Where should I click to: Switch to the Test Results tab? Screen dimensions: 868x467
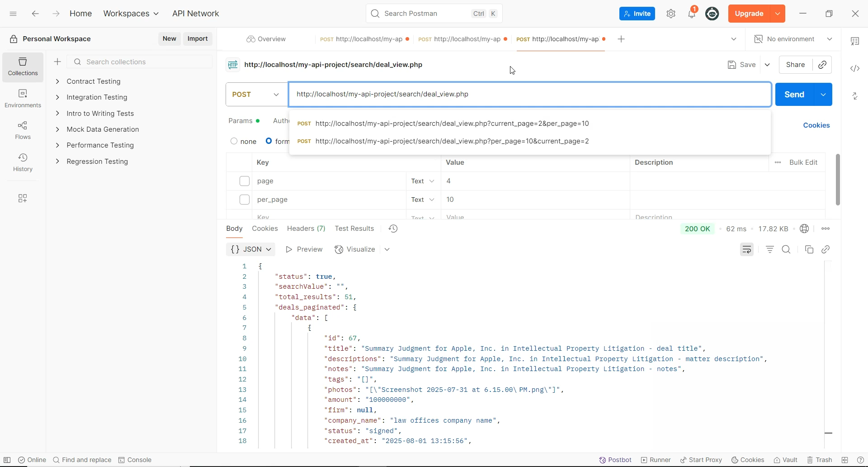[x=354, y=229]
